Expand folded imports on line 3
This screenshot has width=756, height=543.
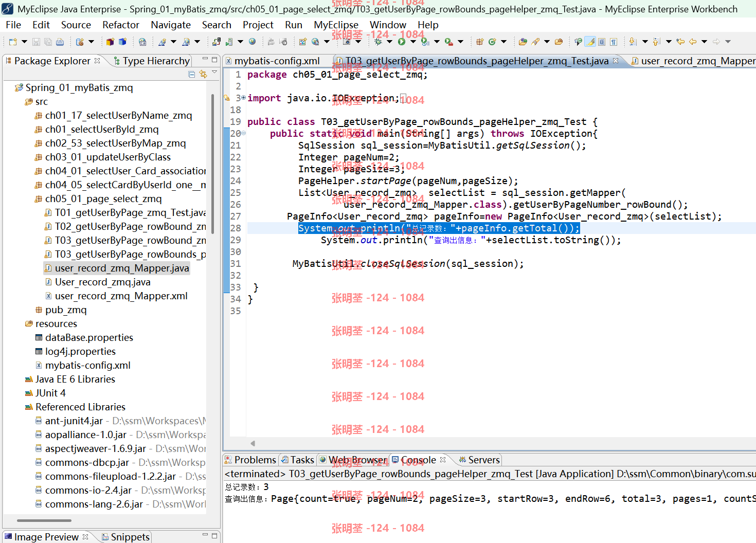[x=243, y=98]
